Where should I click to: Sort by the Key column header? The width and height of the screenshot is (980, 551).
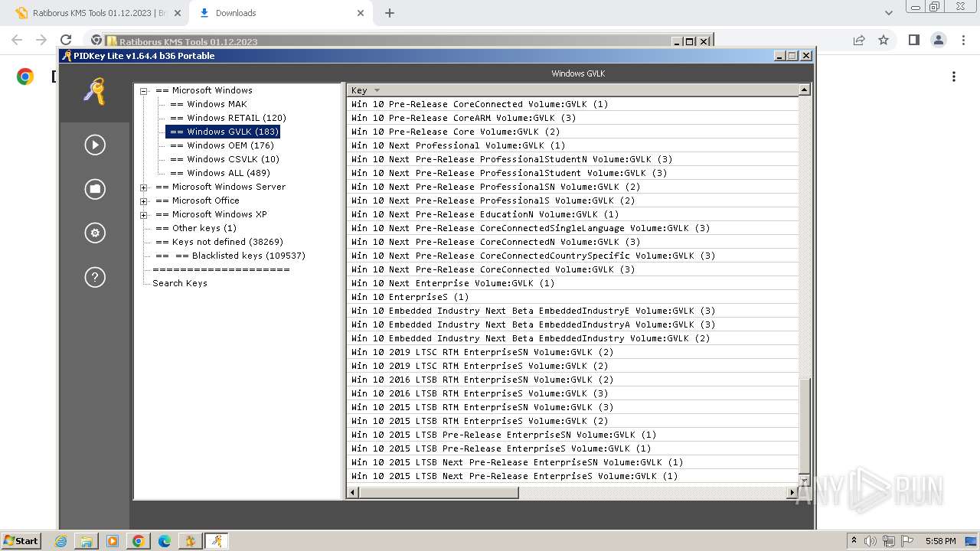573,90
